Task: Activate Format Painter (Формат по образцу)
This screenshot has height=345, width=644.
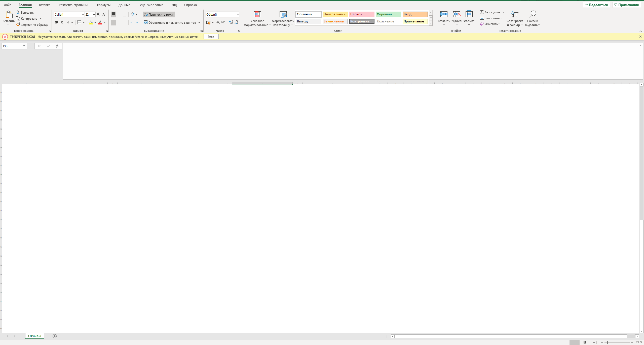Action: (x=32, y=24)
